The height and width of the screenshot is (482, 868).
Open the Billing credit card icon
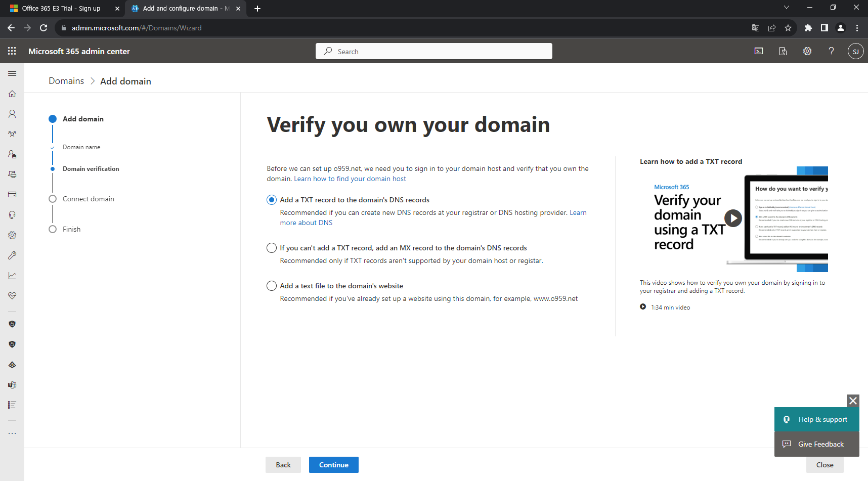click(12, 195)
